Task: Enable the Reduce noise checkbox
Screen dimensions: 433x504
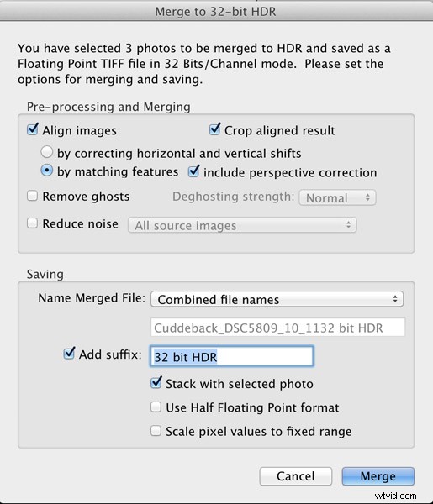Action: 32,223
